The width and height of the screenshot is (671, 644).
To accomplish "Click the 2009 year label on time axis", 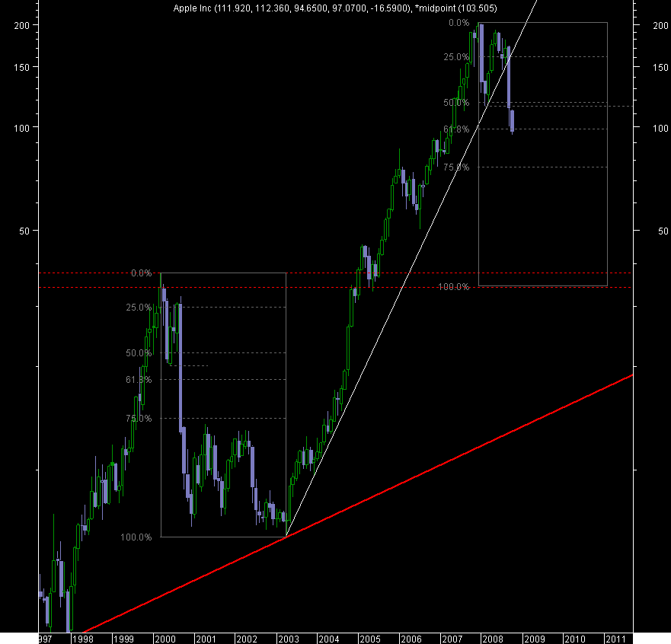I will coord(535,639).
